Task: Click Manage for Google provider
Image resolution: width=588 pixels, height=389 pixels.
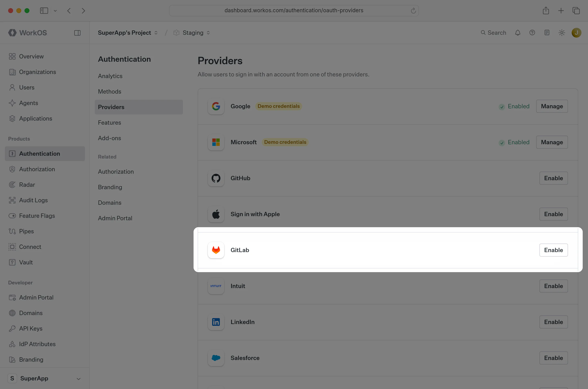Action: 552,106
